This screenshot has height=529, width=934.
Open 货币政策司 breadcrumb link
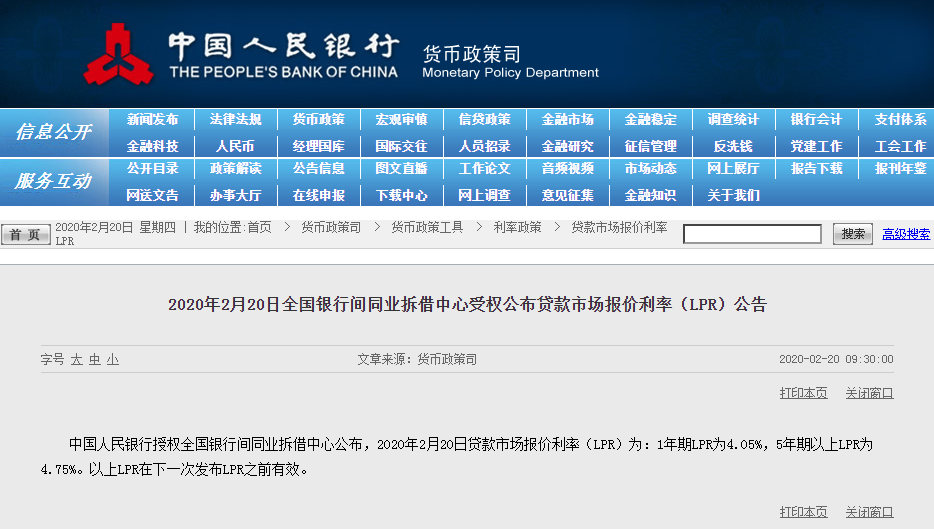(x=331, y=227)
